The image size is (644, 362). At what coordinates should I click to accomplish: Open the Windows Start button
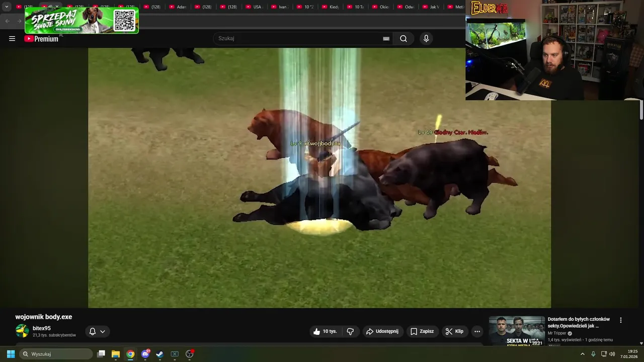click(x=11, y=354)
